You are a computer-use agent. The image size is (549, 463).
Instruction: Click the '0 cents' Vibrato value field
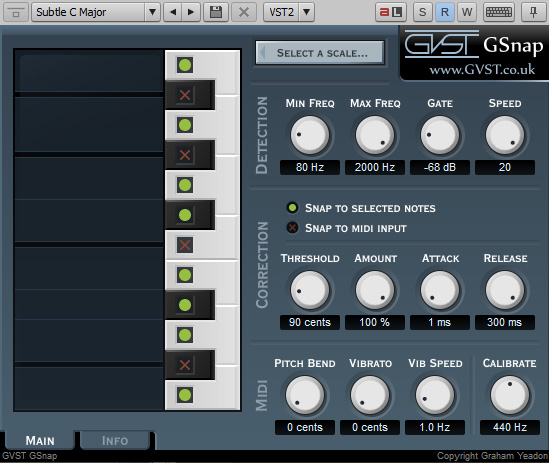[x=370, y=427]
